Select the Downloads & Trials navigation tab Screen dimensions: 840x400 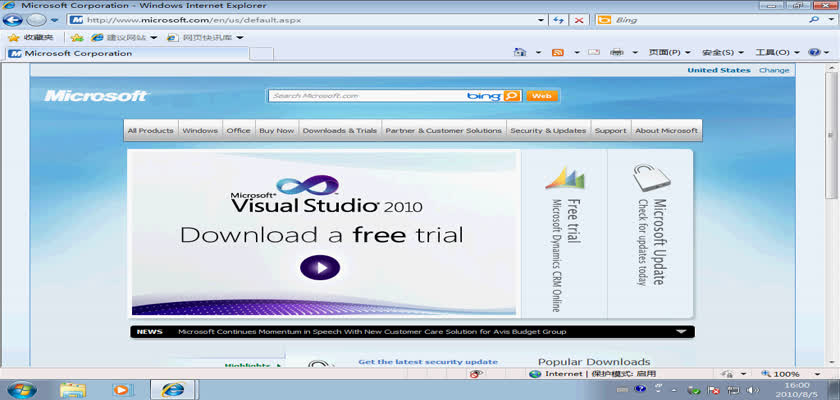(x=340, y=130)
